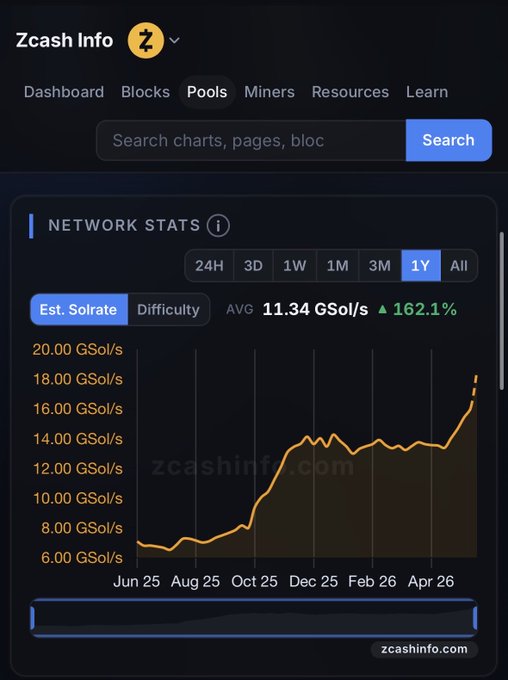Click the vertical scrollbar of the stats panel
Screen dimensions: 508x680
coord(502,311)
